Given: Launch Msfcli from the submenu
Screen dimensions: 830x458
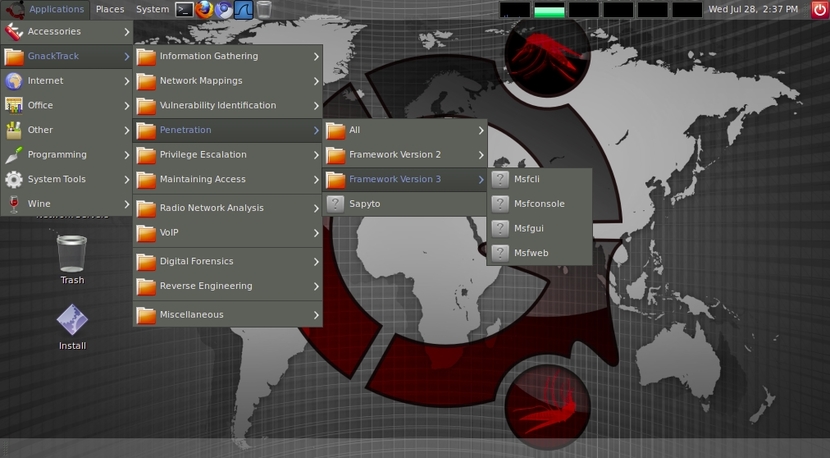Looking at the screenshot, I should pyautogui.click(x=539, y=179).
